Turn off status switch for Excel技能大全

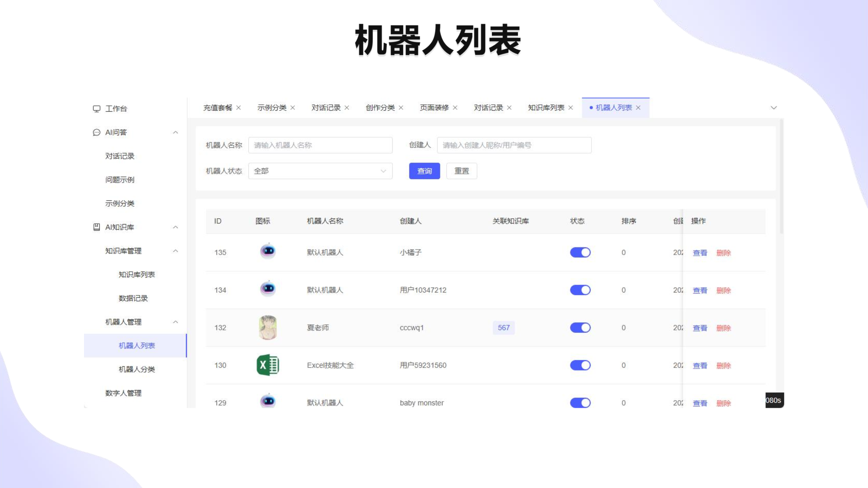point(580,365)
